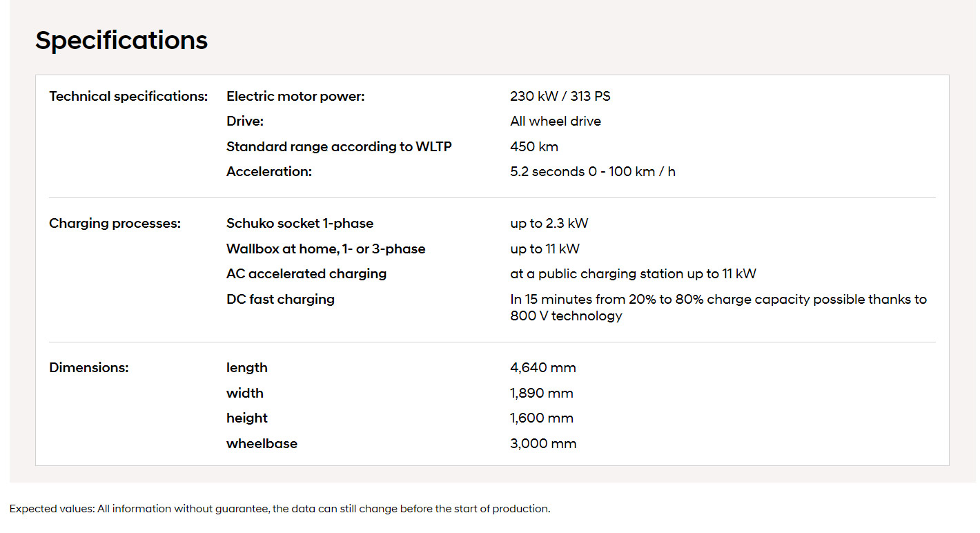980x533 pixels.
Task: Select the Wallbox at home row label
Action: pyautogui.click(x=326, y=249)
